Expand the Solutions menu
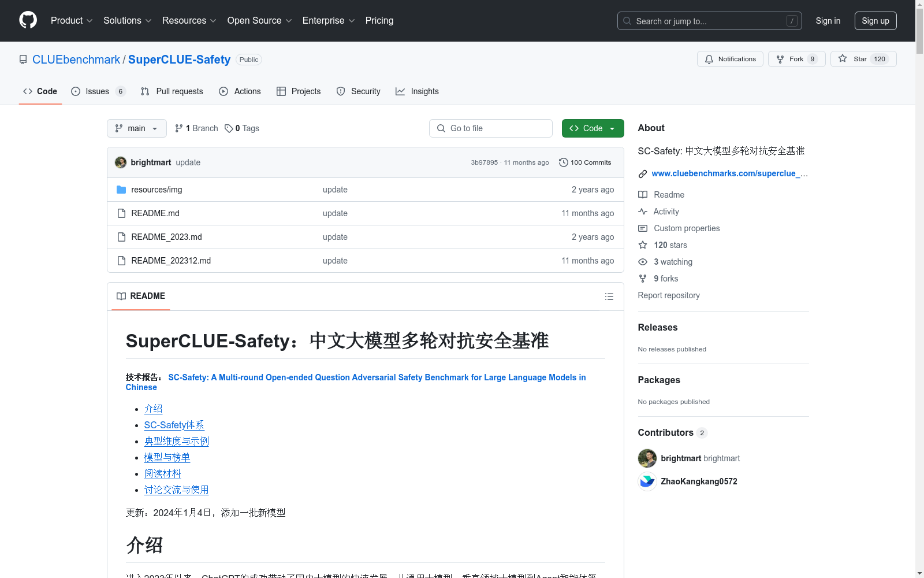Image resolution: width=924 pixels, height=578 pixels. [128, 21]
